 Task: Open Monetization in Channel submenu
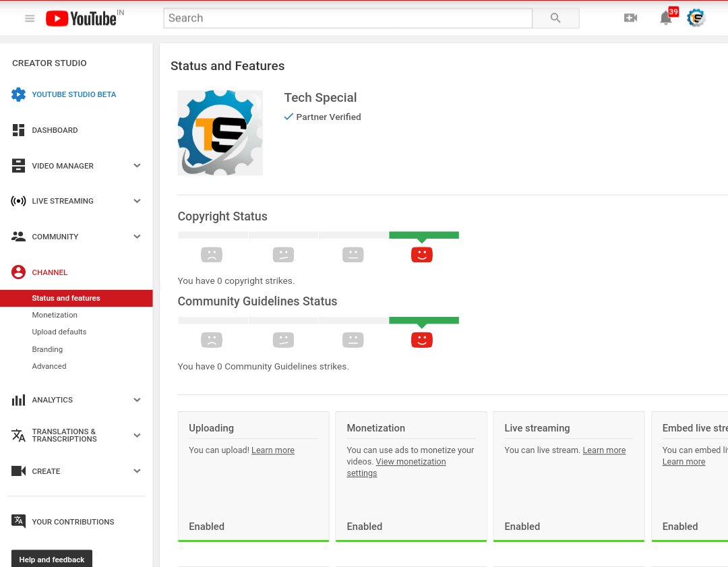point(55,315)
